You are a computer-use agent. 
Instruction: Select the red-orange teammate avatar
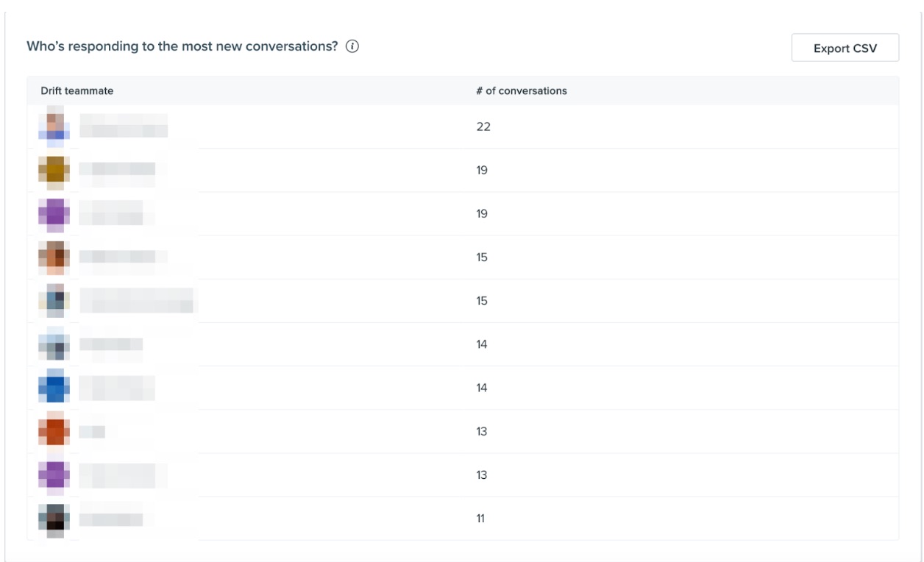pos(54,431)
